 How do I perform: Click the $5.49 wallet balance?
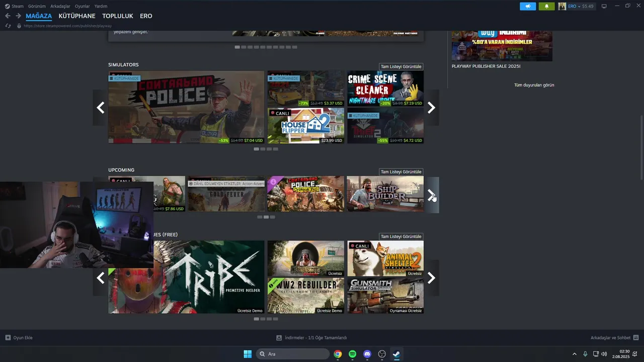pyautogui.click(x=588, y=6)
